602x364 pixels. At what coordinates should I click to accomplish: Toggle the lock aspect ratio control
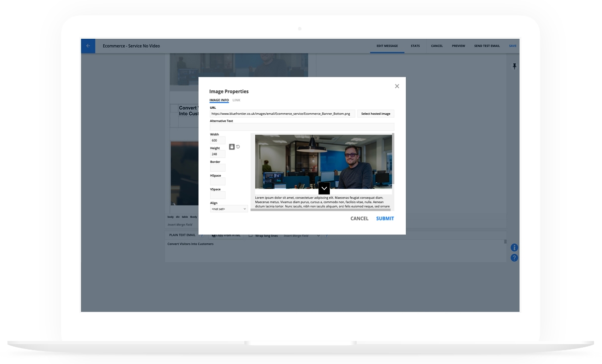231,146
